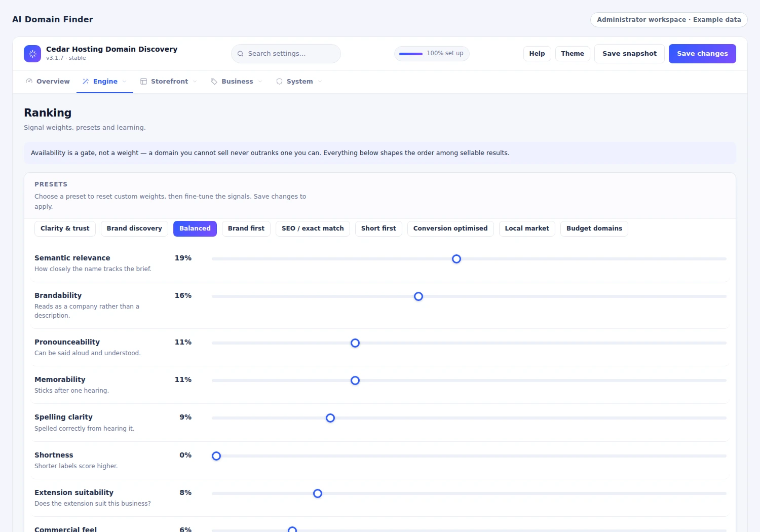Click the Cedar Hosting app logo icon
This screenshot has width=760, height=532.
tap(32, 54)
